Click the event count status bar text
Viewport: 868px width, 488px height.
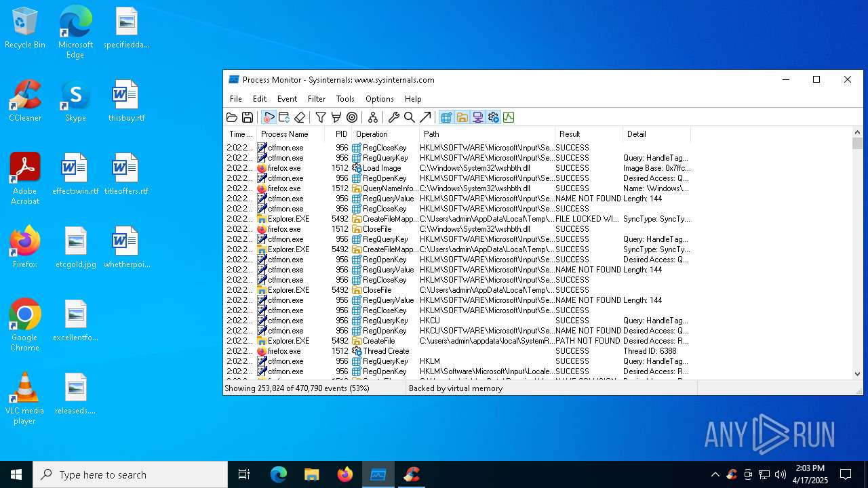tap(297, 388)
